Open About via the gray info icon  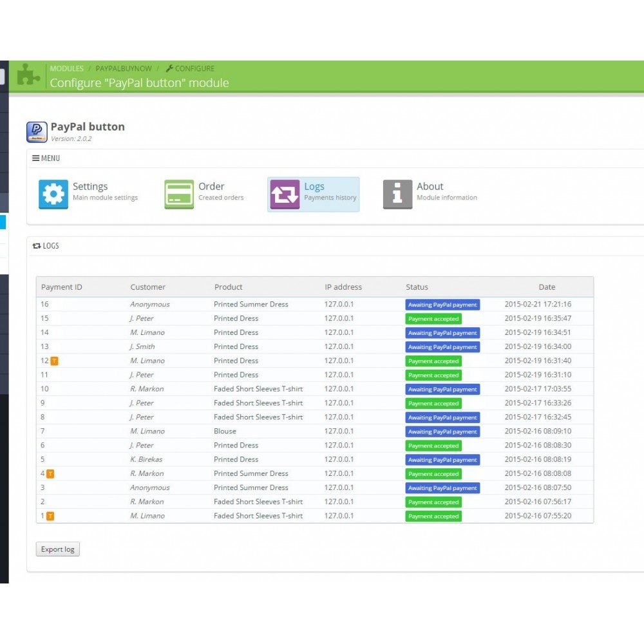pyautogui.click(x=397, y=194)
